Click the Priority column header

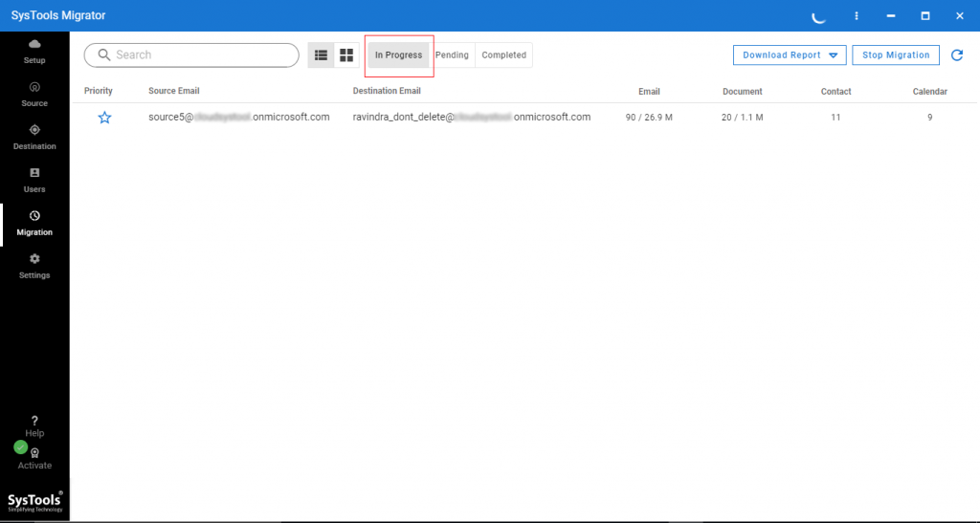pyautogui.click(x=99, y=91)
